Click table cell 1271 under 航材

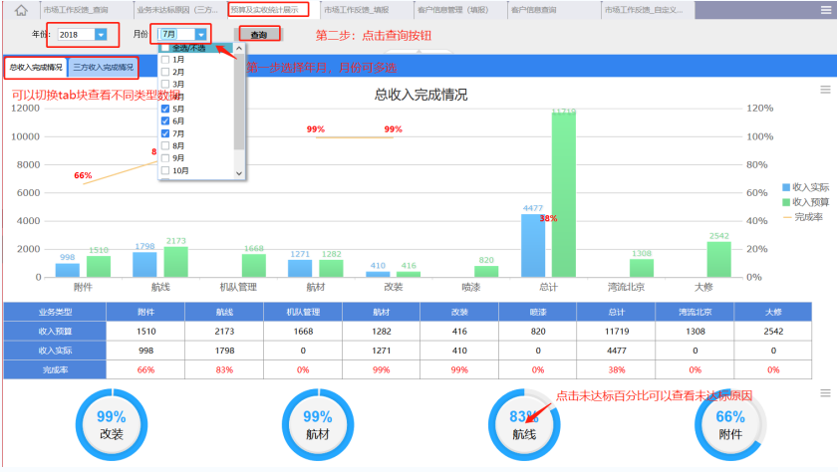(x=381, y=351)
